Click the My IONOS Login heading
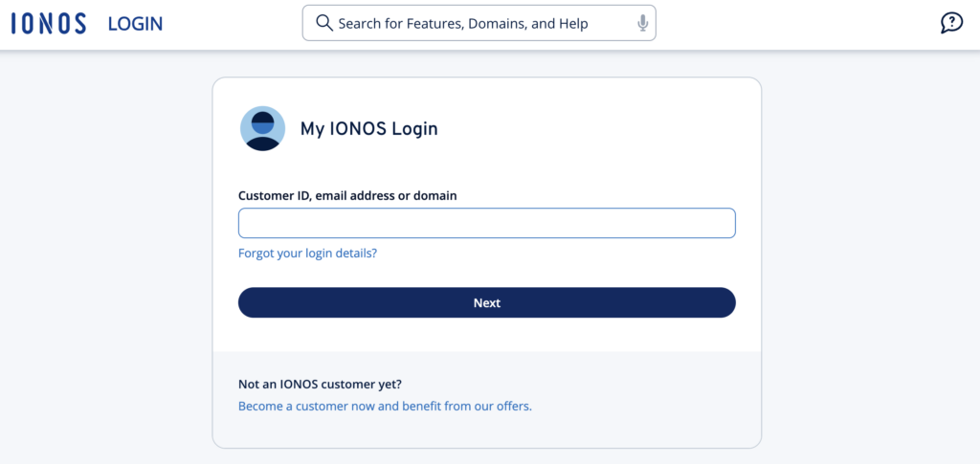Screen dimensions: 980x464 (x=368, y=129)
